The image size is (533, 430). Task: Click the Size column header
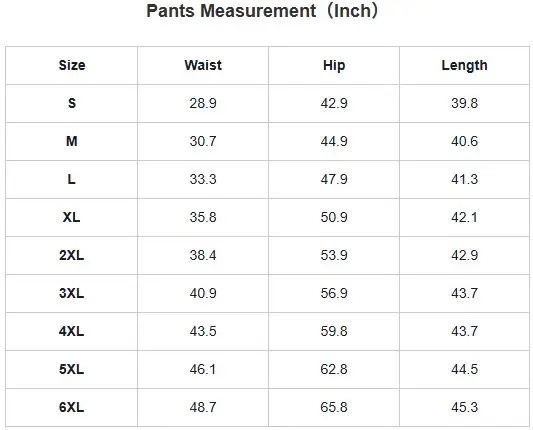72,65
